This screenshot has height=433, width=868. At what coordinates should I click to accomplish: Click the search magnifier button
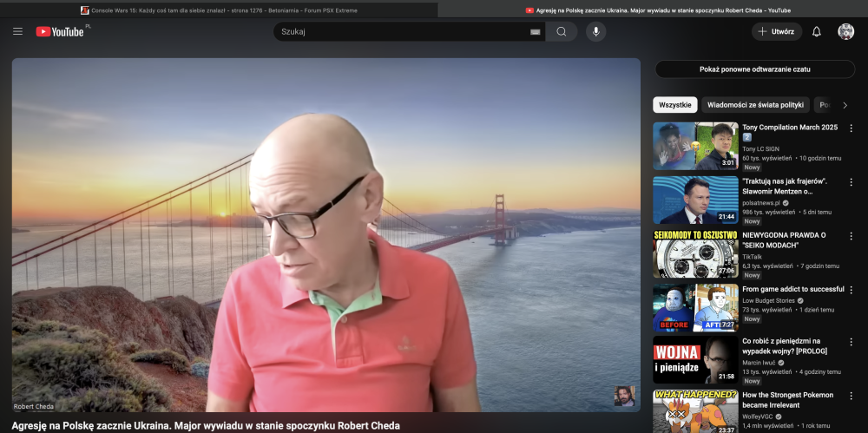point(562,31)
